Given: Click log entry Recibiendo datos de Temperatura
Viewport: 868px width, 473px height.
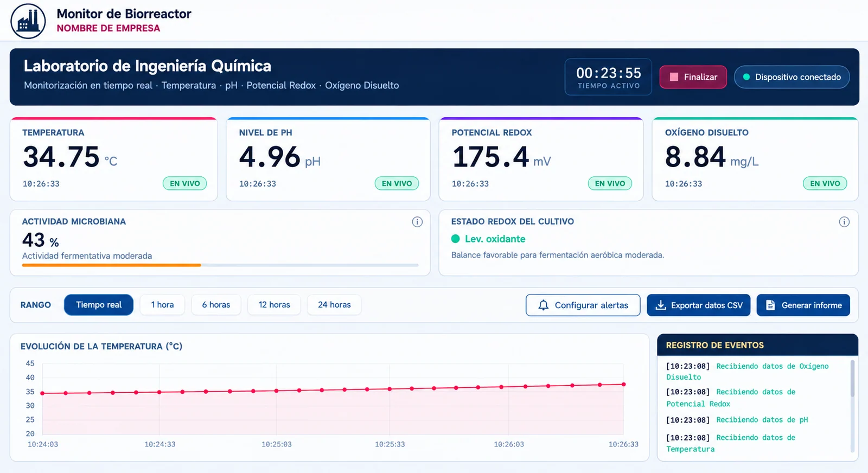Looking at the screenshot, I should [731, 443].
